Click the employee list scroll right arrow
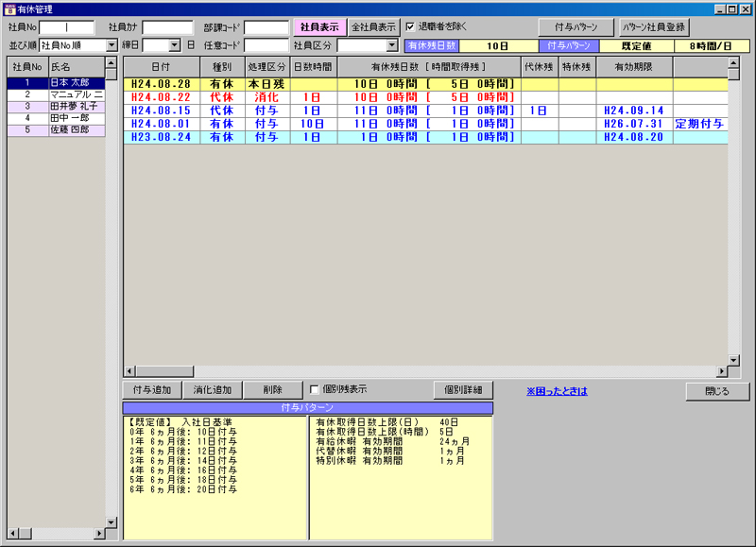756x547 pixels. point(99,534)
